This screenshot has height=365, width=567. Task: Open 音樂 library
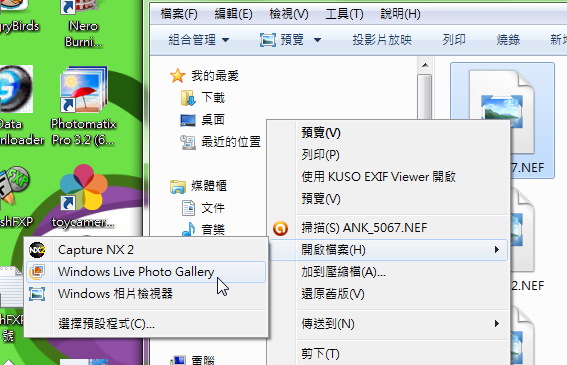click(213, 230)
